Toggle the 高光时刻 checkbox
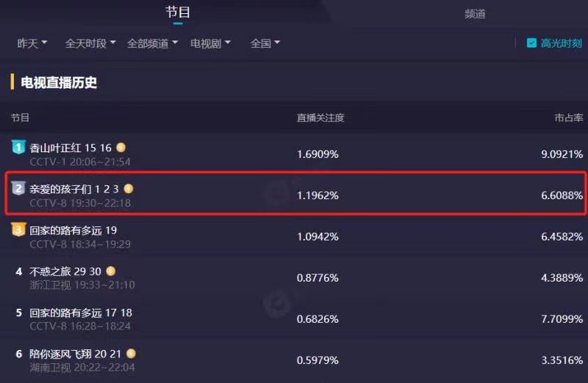 pos(531,43)
